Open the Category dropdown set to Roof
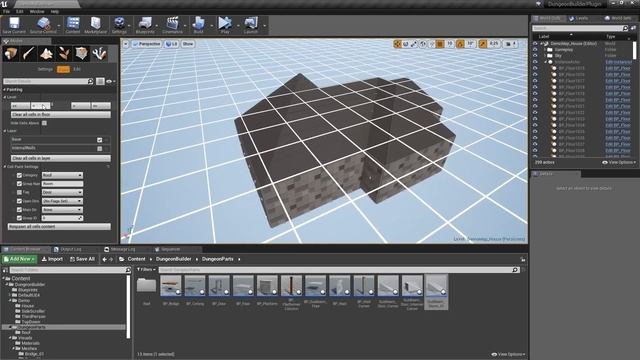Image resolution: width=640 pixels, height=360 pixels. 62,175
